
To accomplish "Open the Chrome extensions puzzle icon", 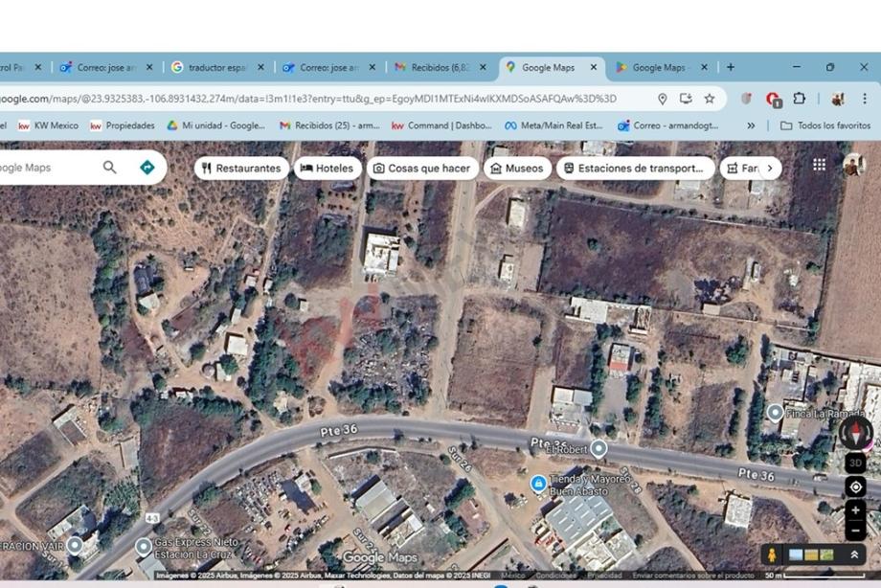I will coord(797,98).
